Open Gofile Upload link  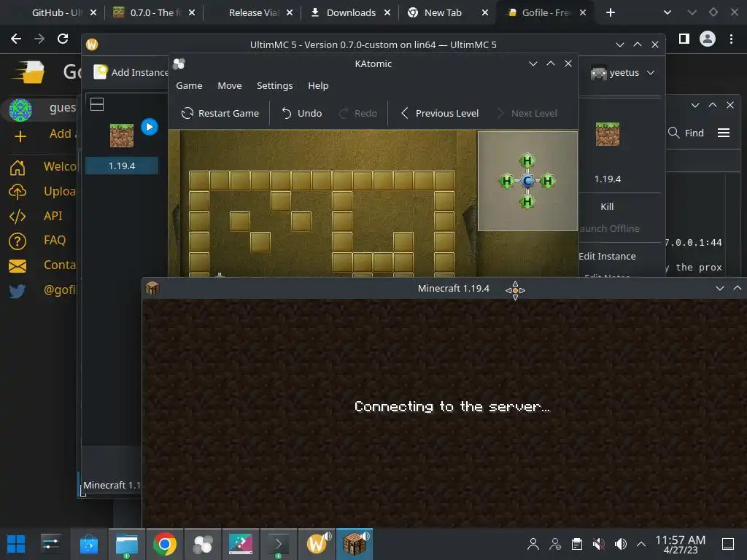(x=43, y=192)
